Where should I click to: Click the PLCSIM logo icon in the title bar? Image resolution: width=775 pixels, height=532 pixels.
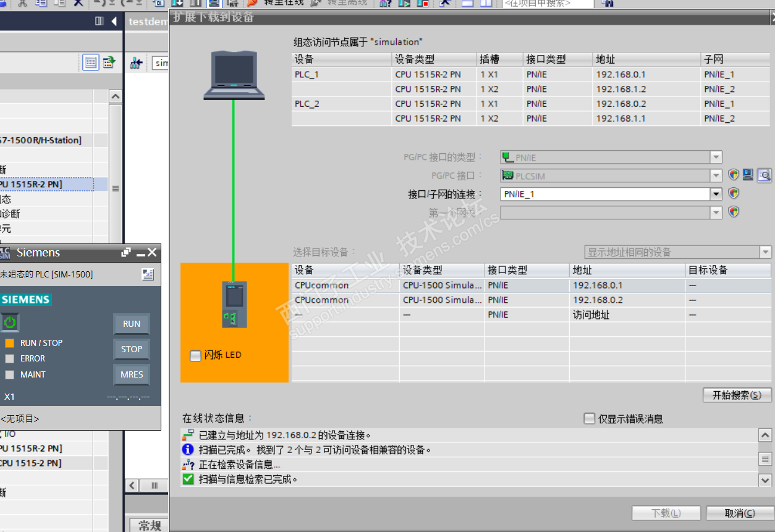5,252
